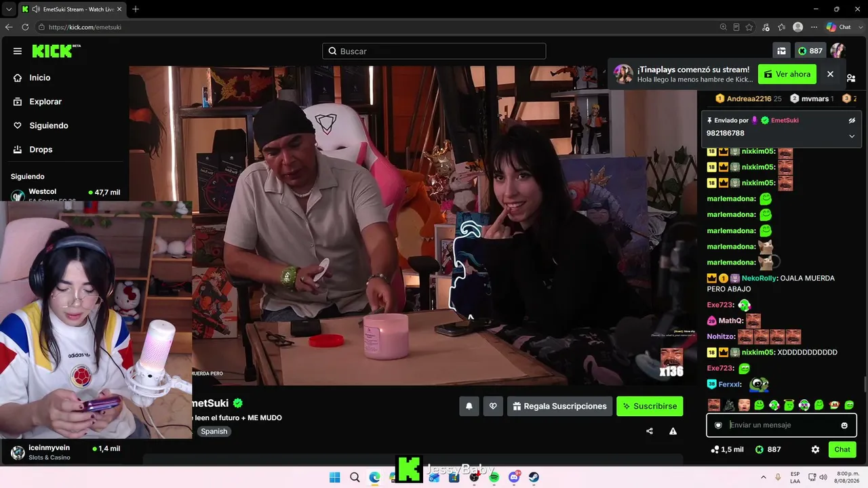
Task: Open the taskbar clock showing 8:00 p. m.
Action: coord(847,477)
